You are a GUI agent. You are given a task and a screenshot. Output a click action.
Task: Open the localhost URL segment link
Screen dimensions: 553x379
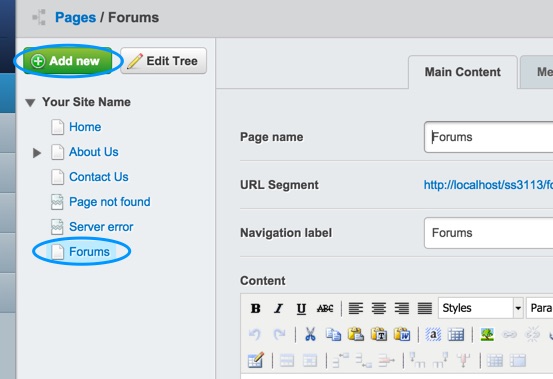click(x=488, y=185)
